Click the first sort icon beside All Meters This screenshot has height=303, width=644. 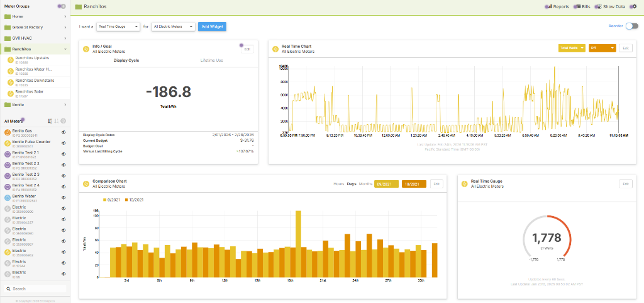coord(50,122)
